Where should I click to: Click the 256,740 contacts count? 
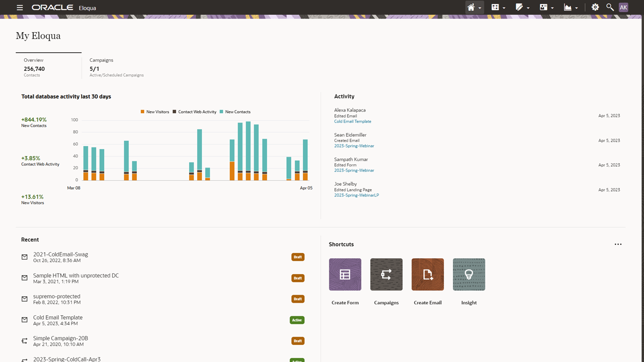click(34, 69)
